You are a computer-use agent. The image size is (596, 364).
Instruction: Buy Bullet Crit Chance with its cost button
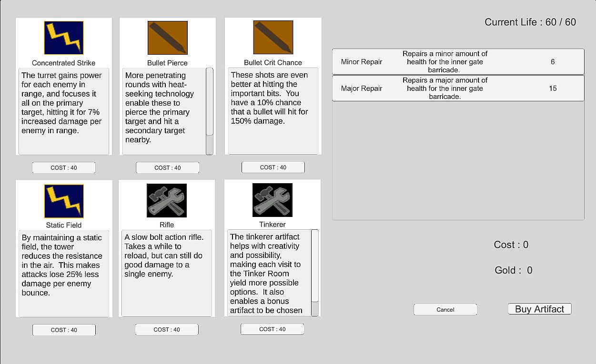[x=273, y=167]
